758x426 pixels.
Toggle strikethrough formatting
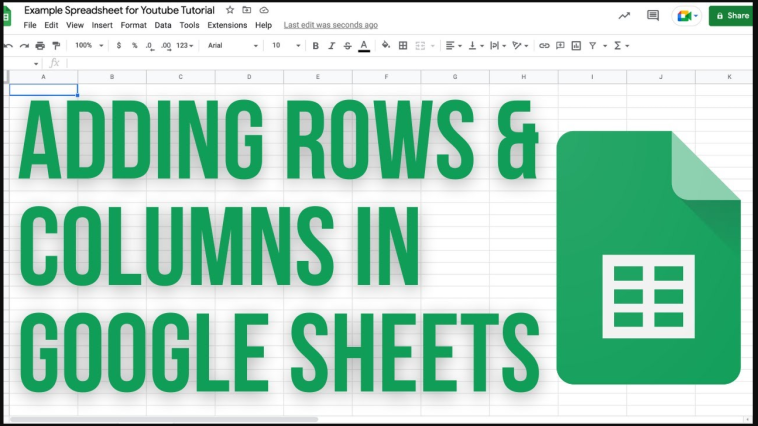348,45
